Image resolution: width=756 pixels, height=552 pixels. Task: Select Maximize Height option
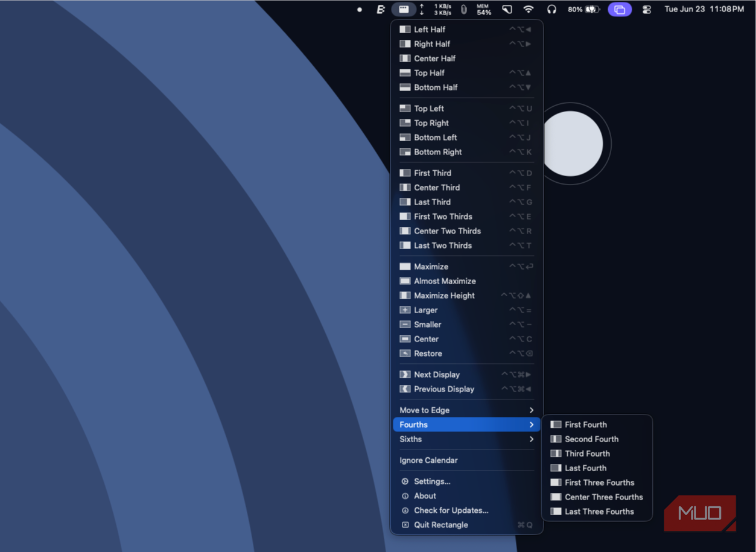[x=466, y=296]
